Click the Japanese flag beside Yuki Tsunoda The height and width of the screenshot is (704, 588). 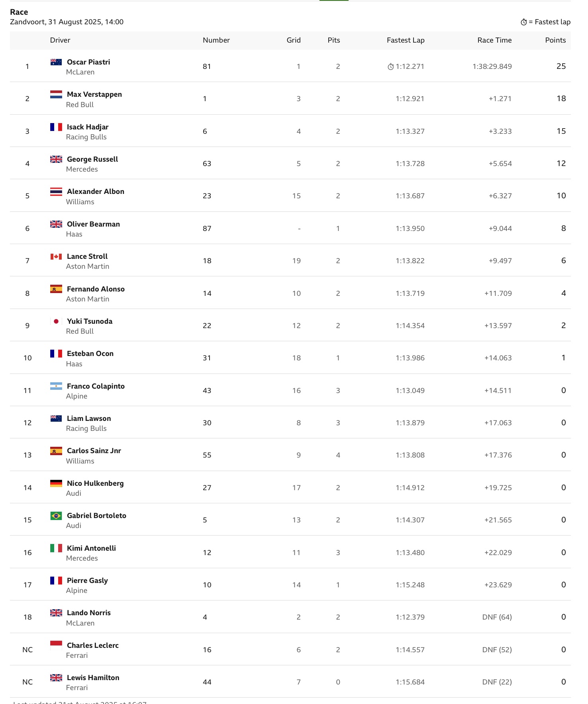point(56,321)
